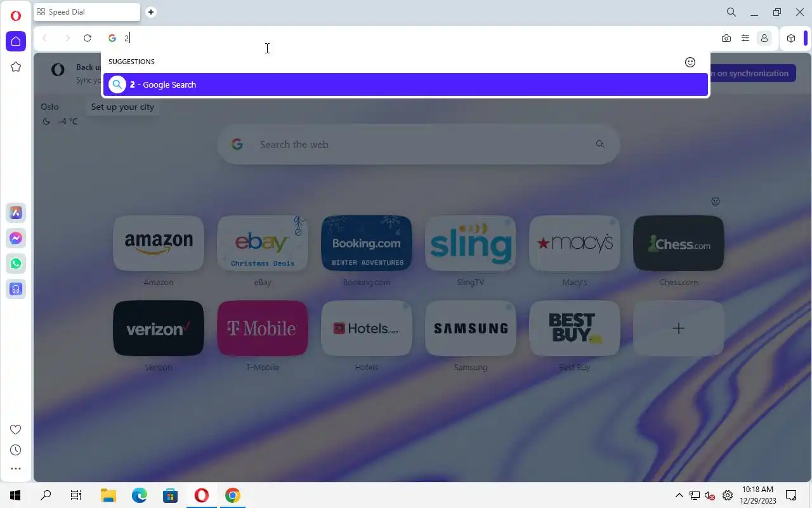Image resolution: width=812 pixels, height=508 pixels.
Task: Open the Samsung speed dial tile
Action: tap(471, 328)
